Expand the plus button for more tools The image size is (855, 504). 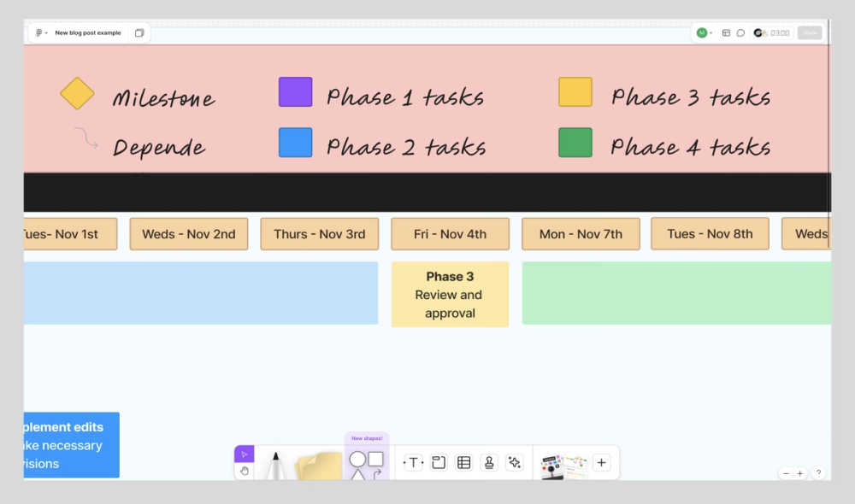tap(601, 461)
